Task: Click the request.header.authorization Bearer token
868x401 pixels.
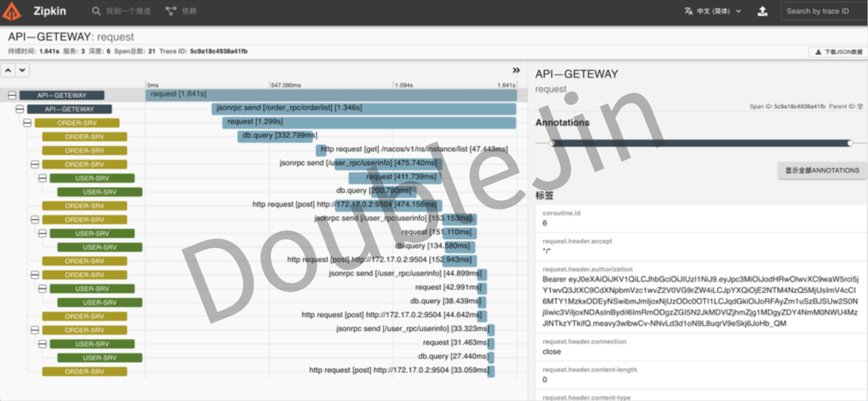Action: pyautogui.click(x=700, y=301)
